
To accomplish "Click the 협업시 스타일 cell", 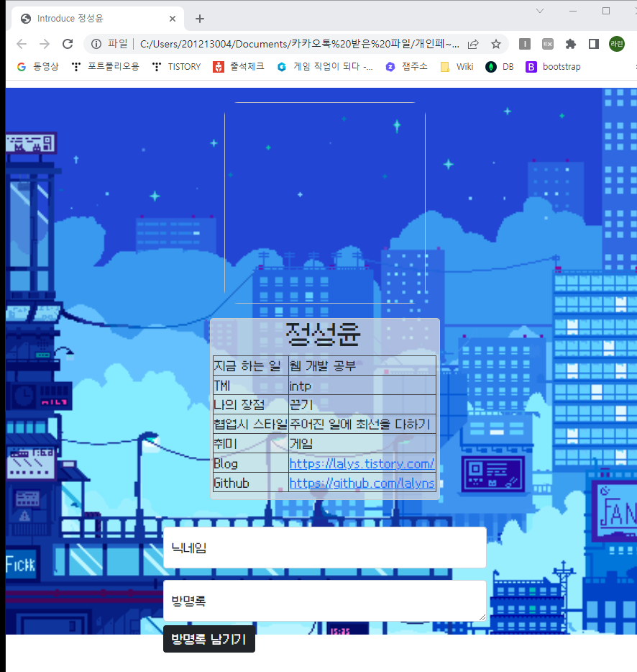I will pos(251,424).
